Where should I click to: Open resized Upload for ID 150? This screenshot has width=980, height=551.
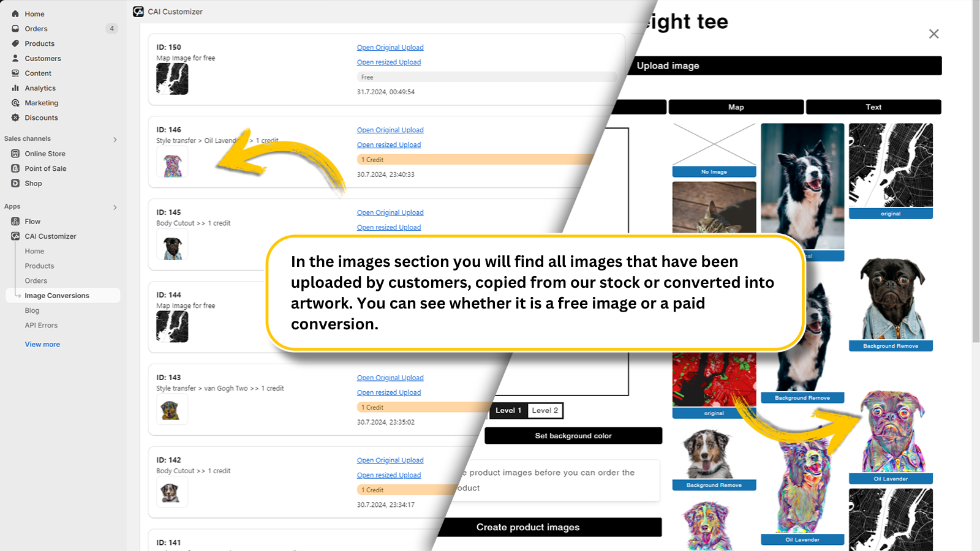point(389,62)
